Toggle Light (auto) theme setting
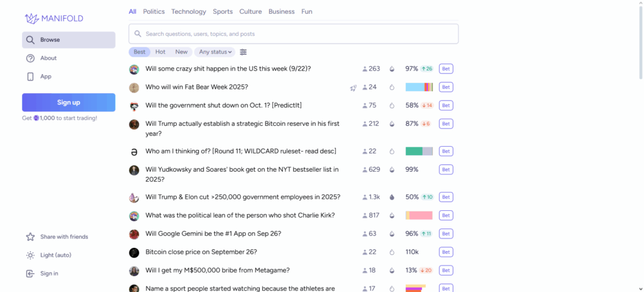The height and width of the screenshot is (292, 644). point(69,255)
